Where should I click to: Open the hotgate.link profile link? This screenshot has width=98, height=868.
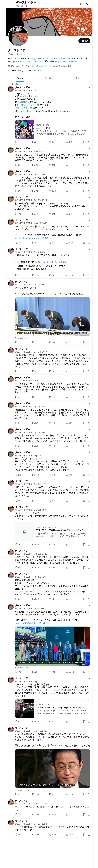point(40,66)
